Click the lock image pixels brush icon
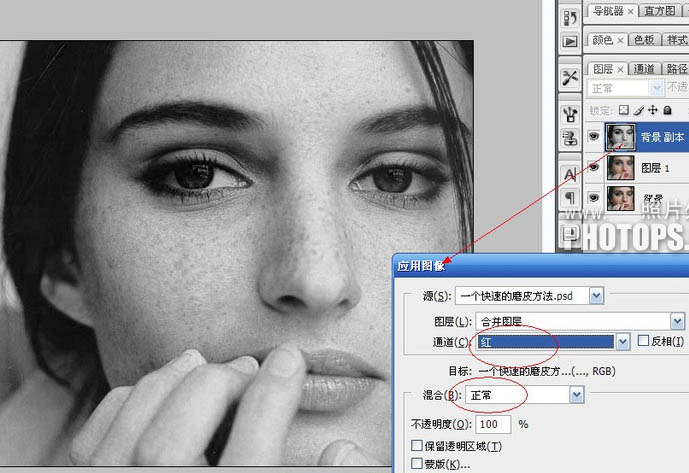The width and height of the screenshot is (689, 473). (638, 110)
